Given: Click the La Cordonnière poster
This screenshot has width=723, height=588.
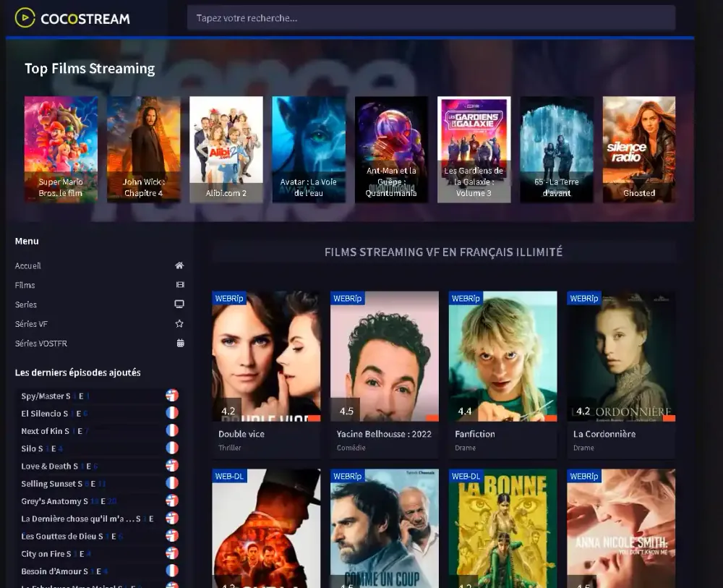Looking at the screenshot, I should (620, 357).
